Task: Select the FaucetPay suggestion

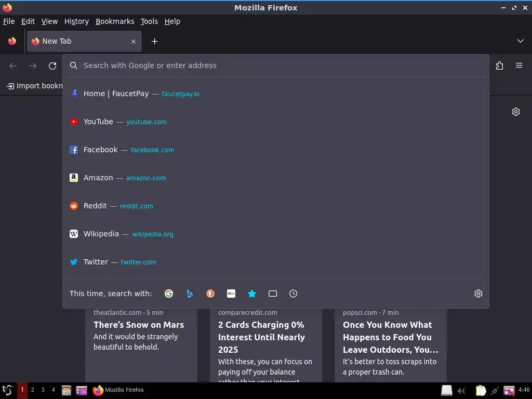Action: click(275, 94)
